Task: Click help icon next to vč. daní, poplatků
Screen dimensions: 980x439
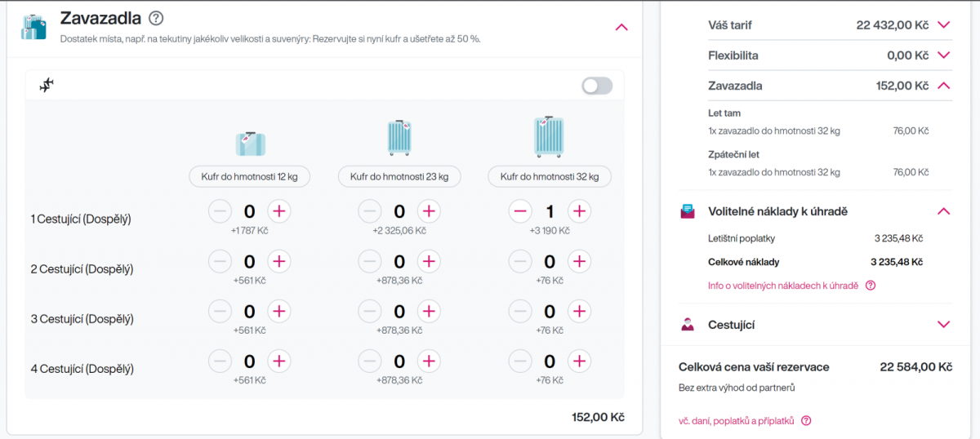Action: point(806,421)
